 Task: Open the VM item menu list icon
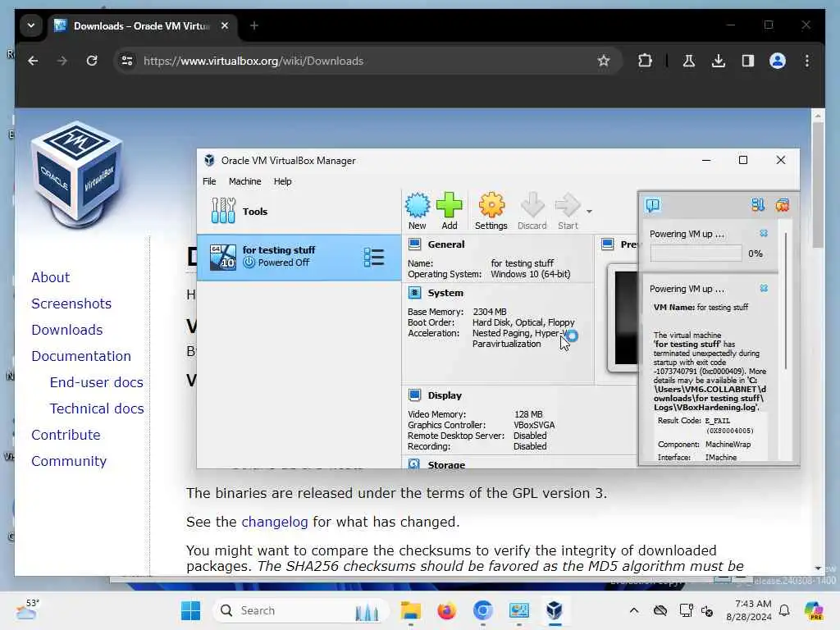click(x=373, y=257)
